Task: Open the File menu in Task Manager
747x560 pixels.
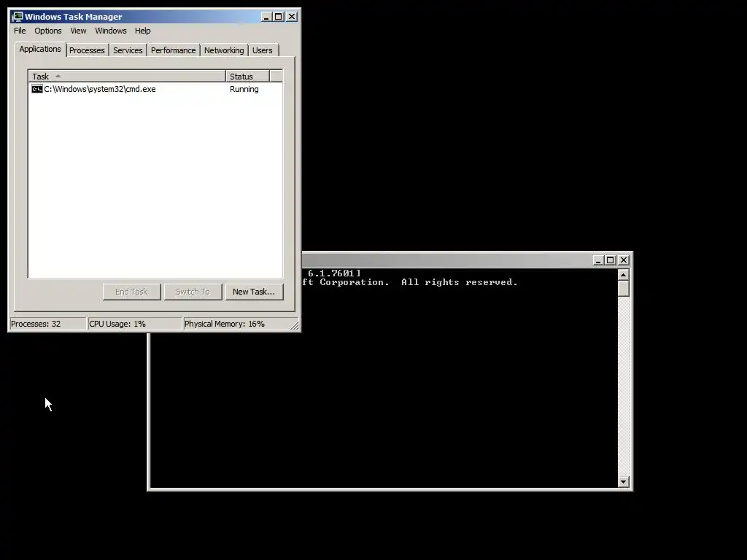Action: [20, 31]
